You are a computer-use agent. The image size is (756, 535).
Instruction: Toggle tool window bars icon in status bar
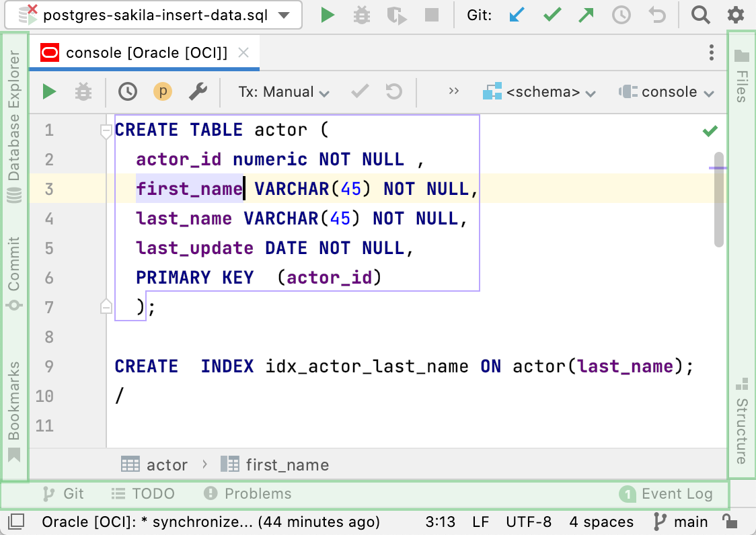17,522
